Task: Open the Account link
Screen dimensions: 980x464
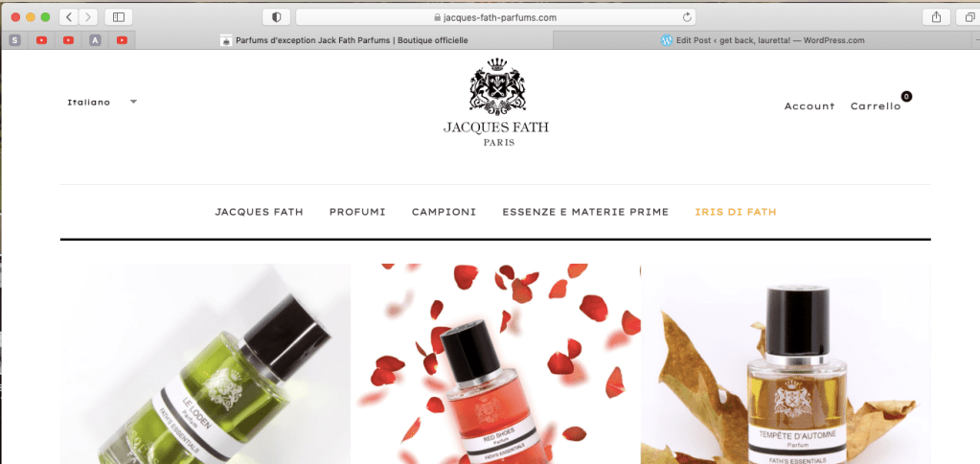Action: (809, 106)
